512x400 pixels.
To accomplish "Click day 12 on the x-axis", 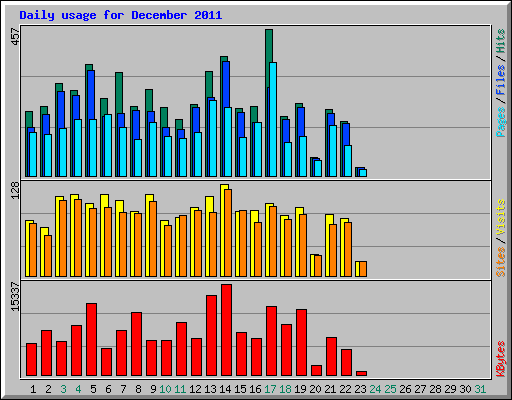I will 195,389.
